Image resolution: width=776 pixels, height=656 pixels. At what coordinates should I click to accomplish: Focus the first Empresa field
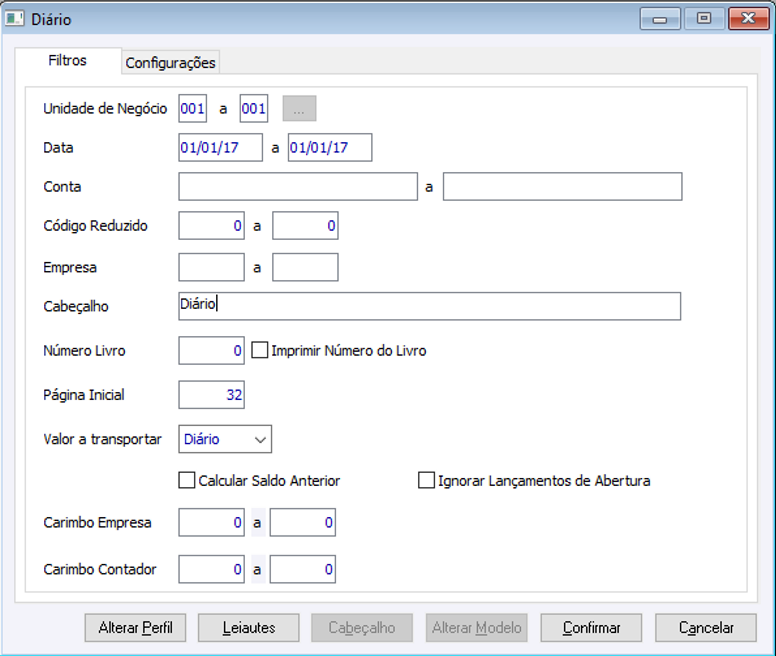coord(211,267)
